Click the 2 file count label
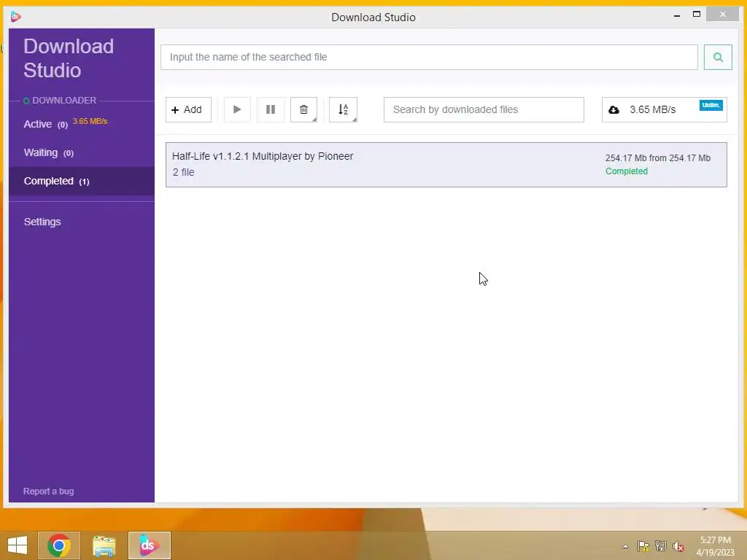Screen dimensions: 747x560 pyautogui.click(x=183, y=172)
